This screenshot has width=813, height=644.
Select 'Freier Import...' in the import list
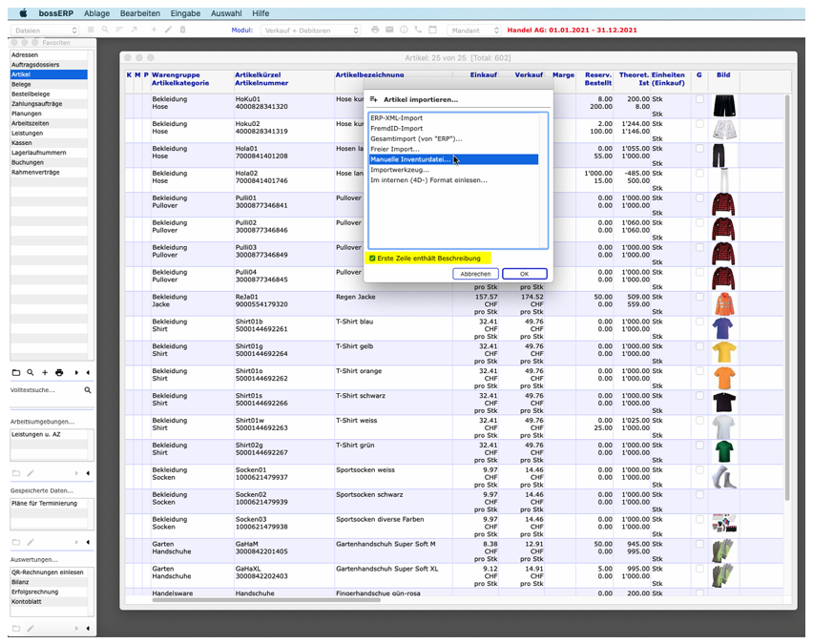tap(395, 149)
